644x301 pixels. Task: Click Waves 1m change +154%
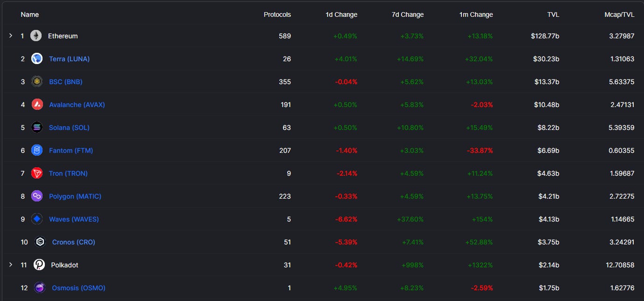(x=482, y=219)
